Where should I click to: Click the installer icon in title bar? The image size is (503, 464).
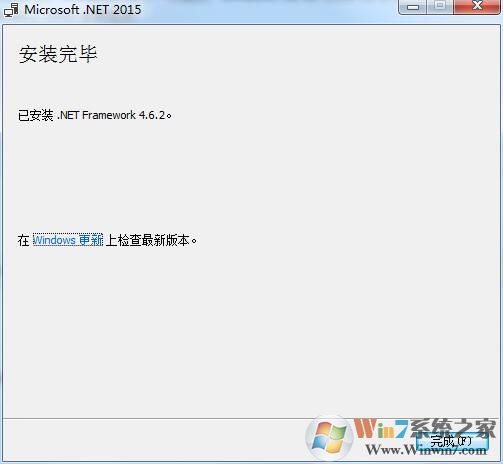(x=11, y=9)
